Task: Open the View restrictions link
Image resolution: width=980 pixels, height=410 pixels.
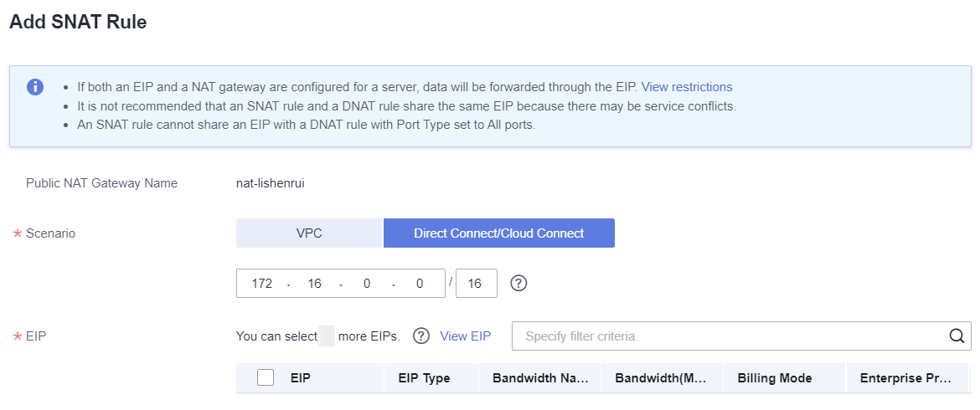Action: (x=687, y=87)
